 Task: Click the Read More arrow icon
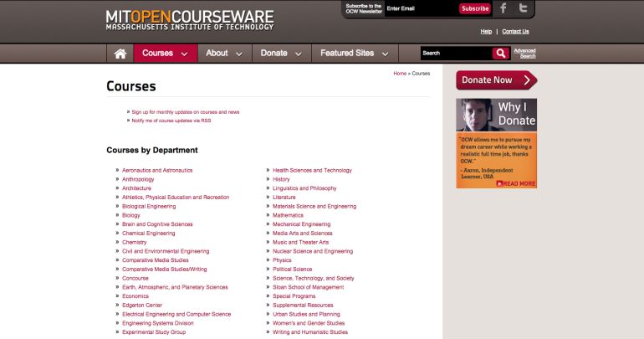click(x=500, y=183)
